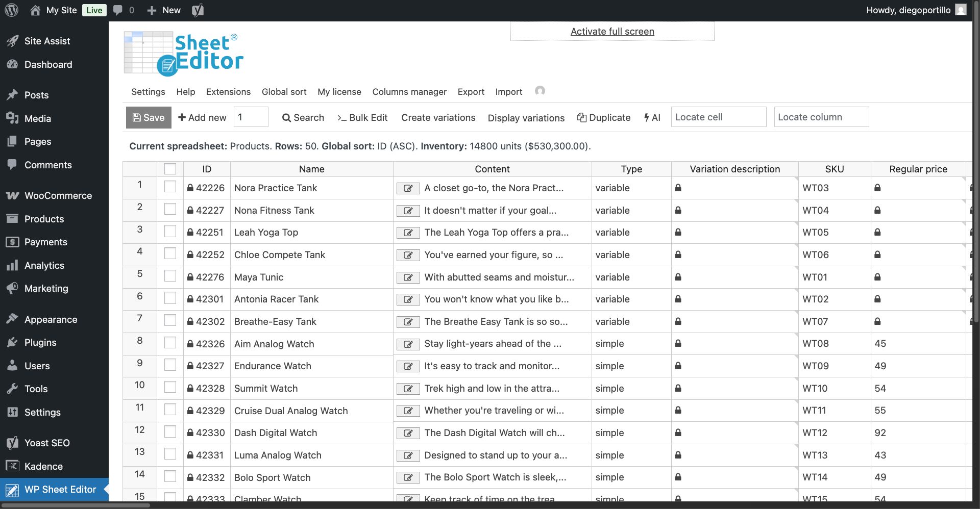980x509 pixels.
Task: Open the Export menu
Action: 471,92
